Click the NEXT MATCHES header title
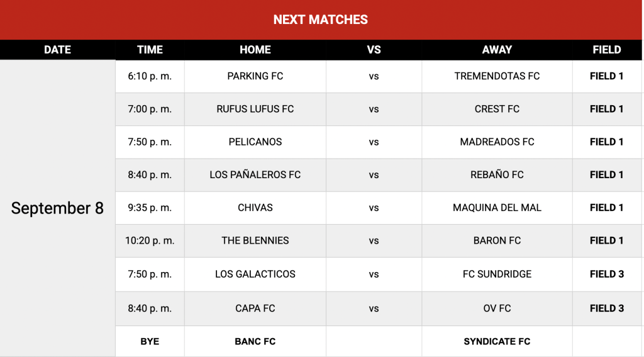Viewport: 644px width, 357px height. [x=320, y=20]
